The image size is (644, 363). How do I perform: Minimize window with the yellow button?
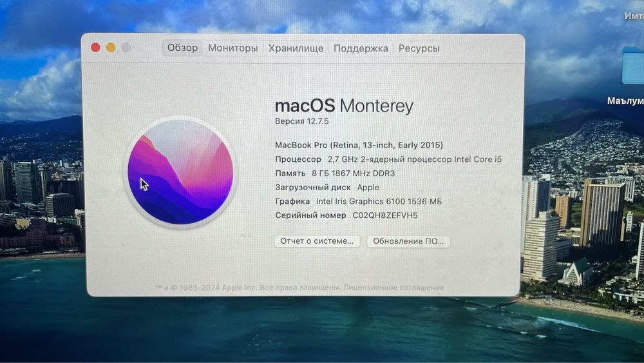pos(111,48)
